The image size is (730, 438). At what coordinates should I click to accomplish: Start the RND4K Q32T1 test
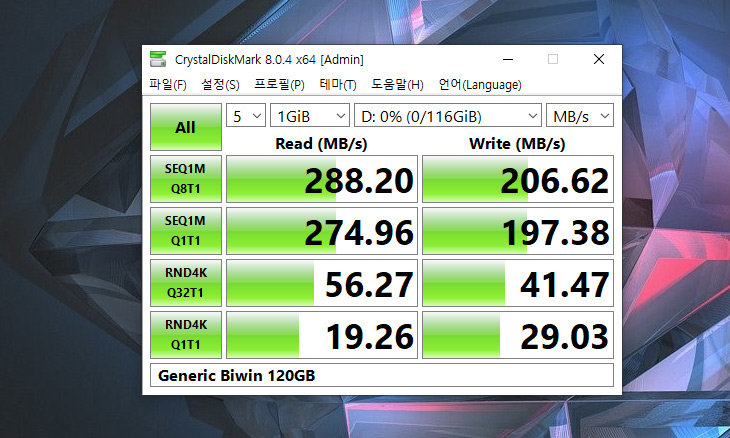coord(186,283)
